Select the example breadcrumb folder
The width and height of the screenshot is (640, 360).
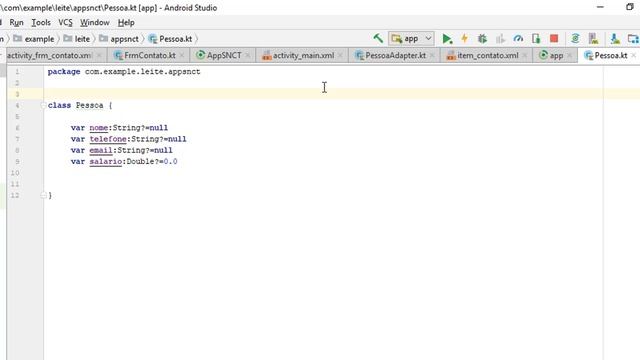(34, 39)
